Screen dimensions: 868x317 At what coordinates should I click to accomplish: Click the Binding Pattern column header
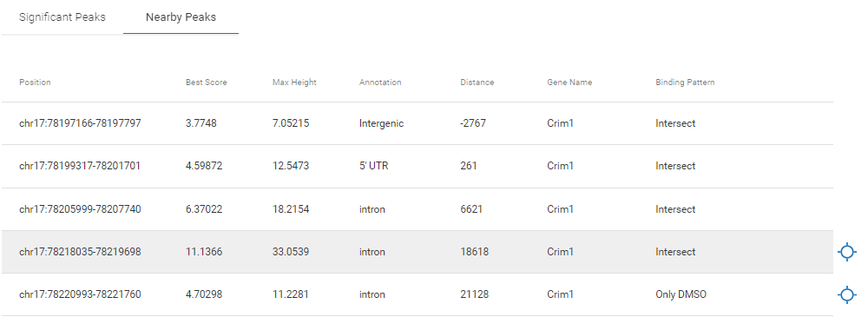click(686, 82)
